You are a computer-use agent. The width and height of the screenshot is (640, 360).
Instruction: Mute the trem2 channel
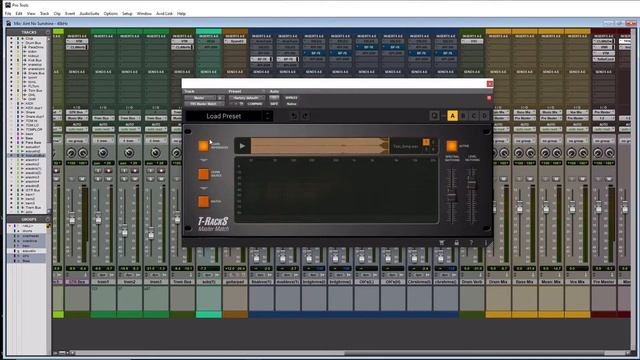[135, 179]
